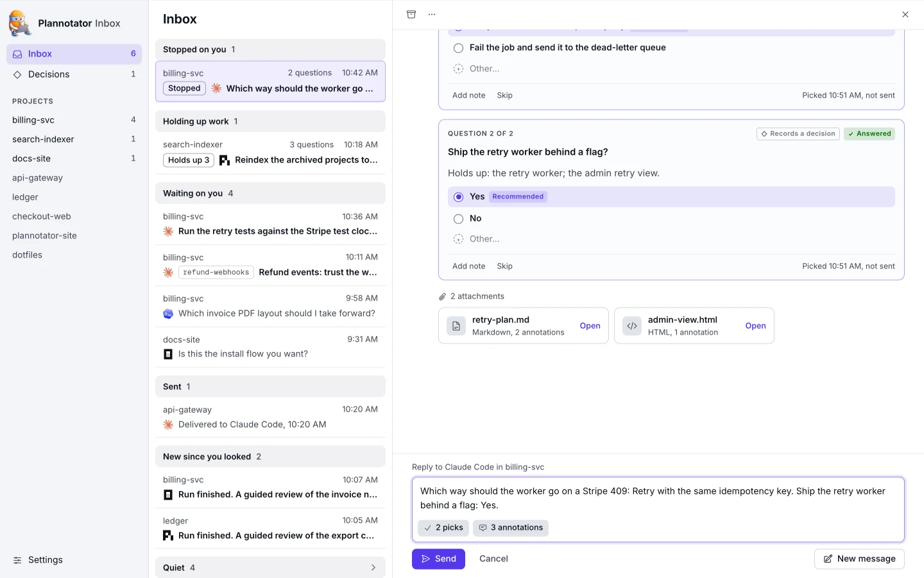This screenshot has width=924, height=578.
Task: Select the api-gateway project
Action: pyautogui.click(x=74, y=178)
